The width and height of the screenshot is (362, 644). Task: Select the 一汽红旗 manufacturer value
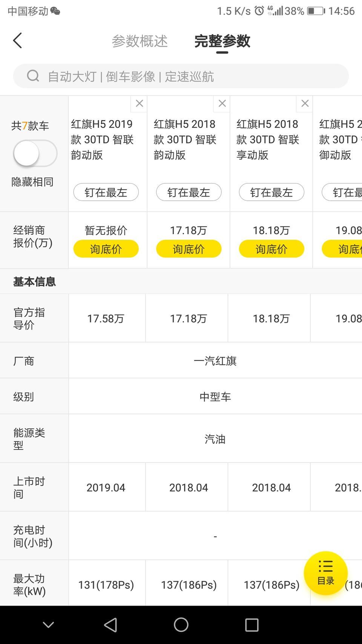[215, 361]
